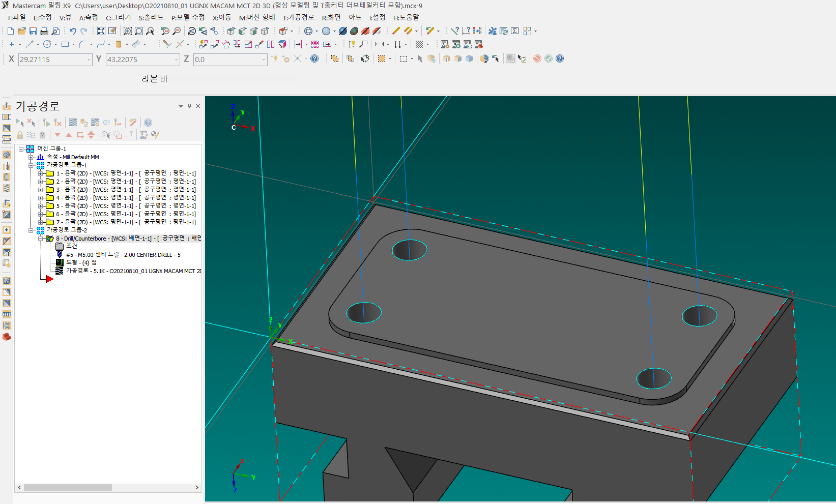Click the Smart dimension lightbulb icon
Screen dimensions: 836x504
pyautogui.click(x=352, y=44)
